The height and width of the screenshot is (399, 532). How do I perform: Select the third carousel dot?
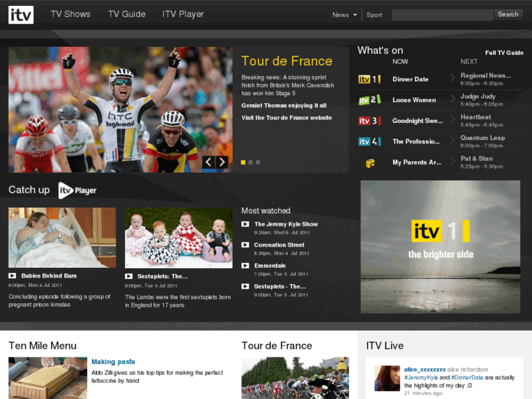(258, 163)
